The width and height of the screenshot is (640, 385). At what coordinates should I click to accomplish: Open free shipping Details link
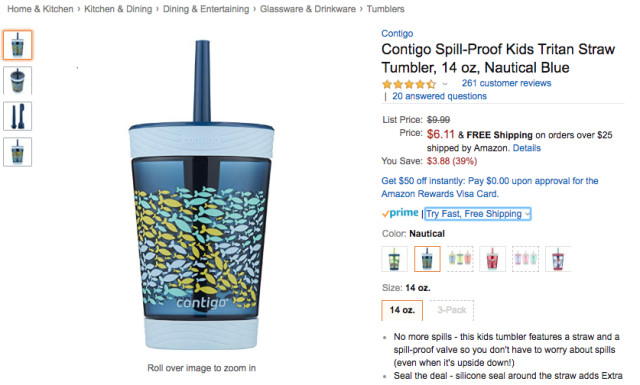click(x=527, y=148)
